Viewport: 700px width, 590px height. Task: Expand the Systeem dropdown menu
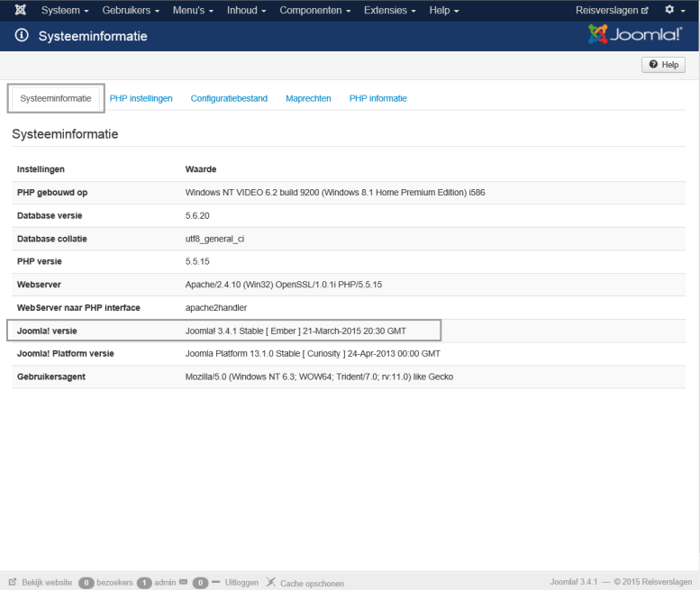pos(65,11)
